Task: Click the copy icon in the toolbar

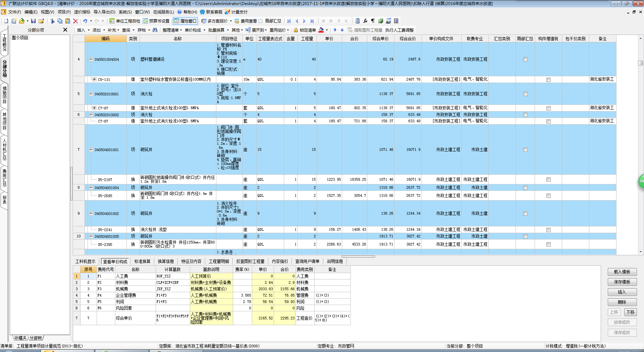Action: pos(60,21)
